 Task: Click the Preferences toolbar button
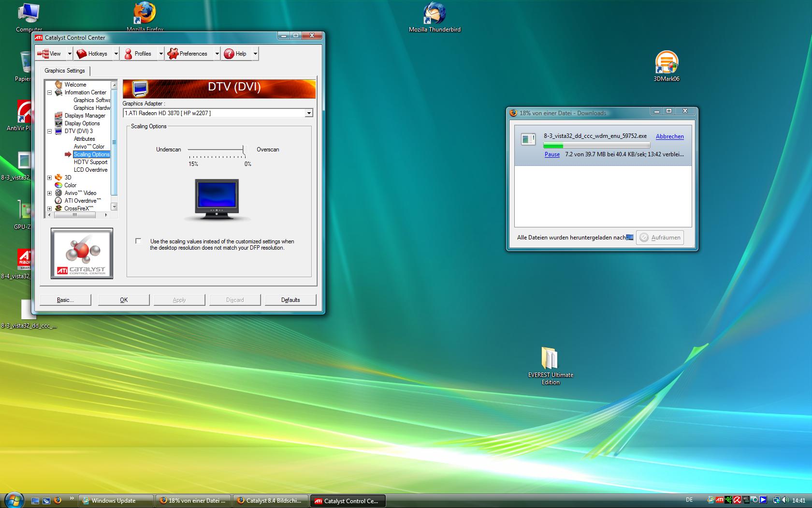click(x=189, y=54)
